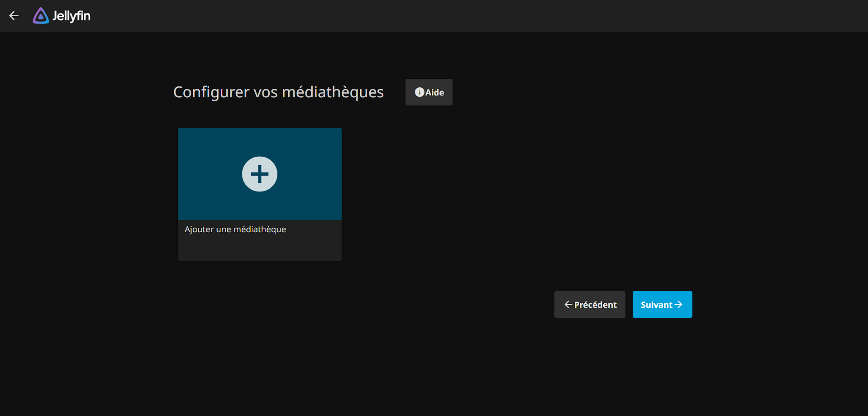Click the "Configurer vos médiathèques" heading
This screenshot has height=416, width=868.
278,92
